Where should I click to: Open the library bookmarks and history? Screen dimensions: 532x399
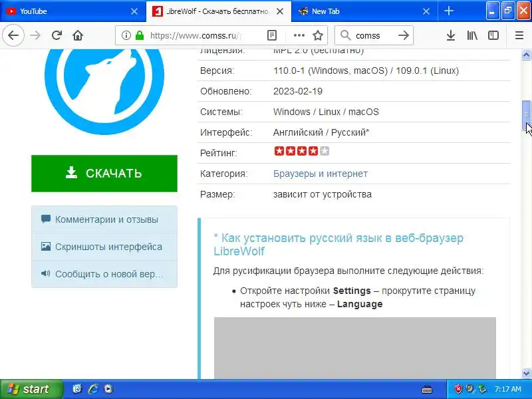tap(472, 35)
